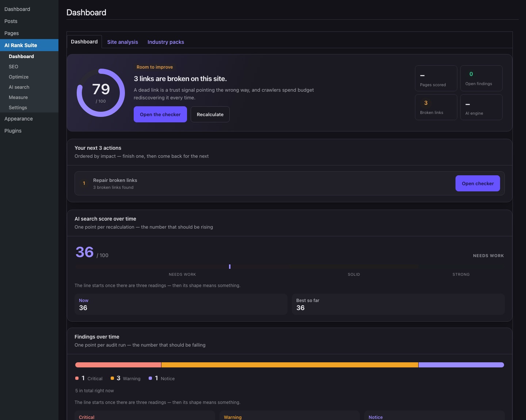Click the '1 Critical' legend entry
This screenshot has width=526, height=420.
[89, 378]
